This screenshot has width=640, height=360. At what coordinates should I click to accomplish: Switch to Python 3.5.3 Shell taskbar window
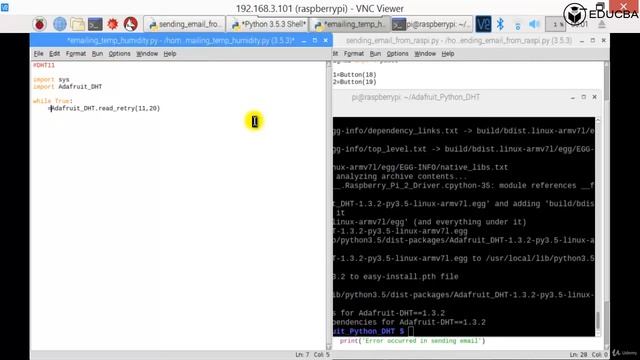[x=268, y=24]
